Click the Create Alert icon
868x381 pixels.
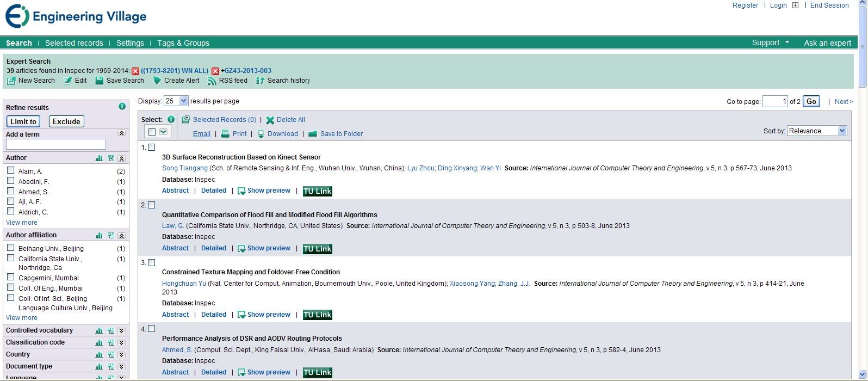(157, 81)
